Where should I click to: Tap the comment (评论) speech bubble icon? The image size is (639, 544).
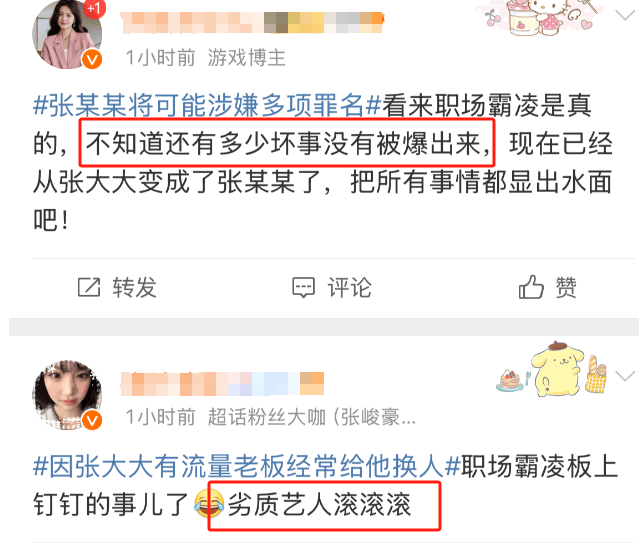coord(303,288)
